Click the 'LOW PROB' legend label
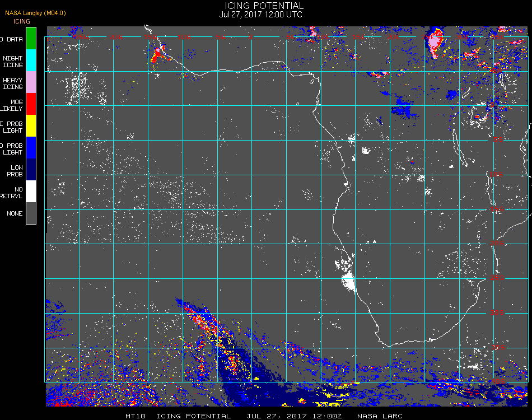Viewport: 532px width, 420px height. click(16, 171)
